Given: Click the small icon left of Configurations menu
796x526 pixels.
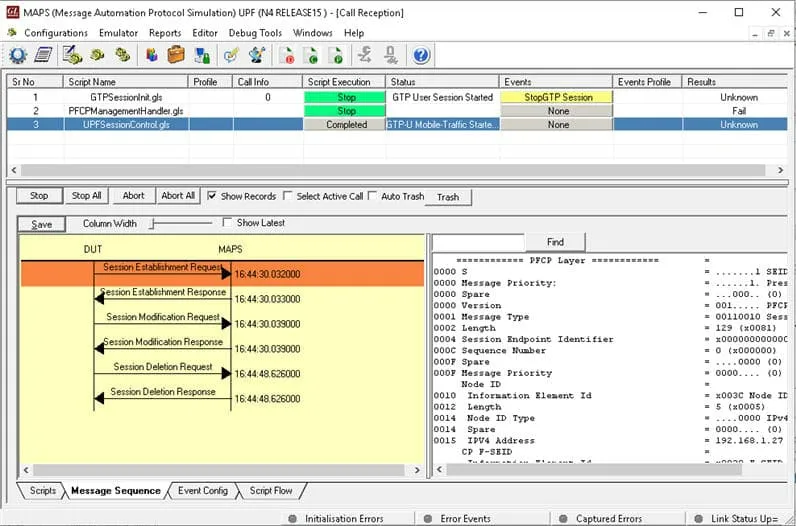Looking at the screenshot, I should 12,32.
